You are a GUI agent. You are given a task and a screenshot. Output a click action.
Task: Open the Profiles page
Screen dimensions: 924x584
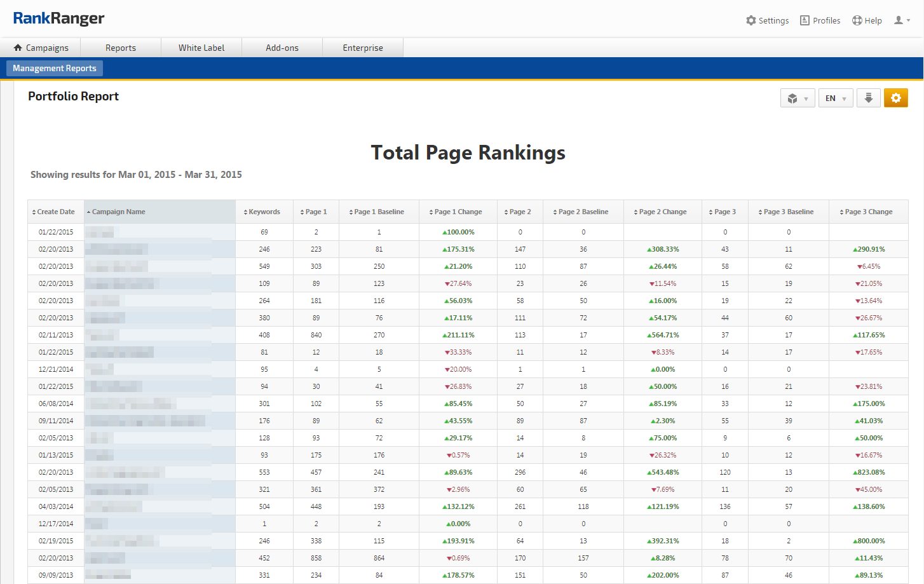820,20
